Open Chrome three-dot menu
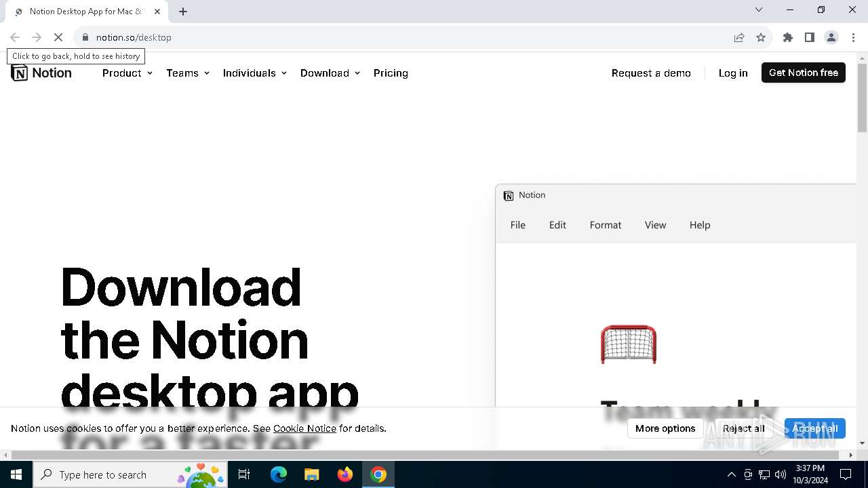 [853, 37]
